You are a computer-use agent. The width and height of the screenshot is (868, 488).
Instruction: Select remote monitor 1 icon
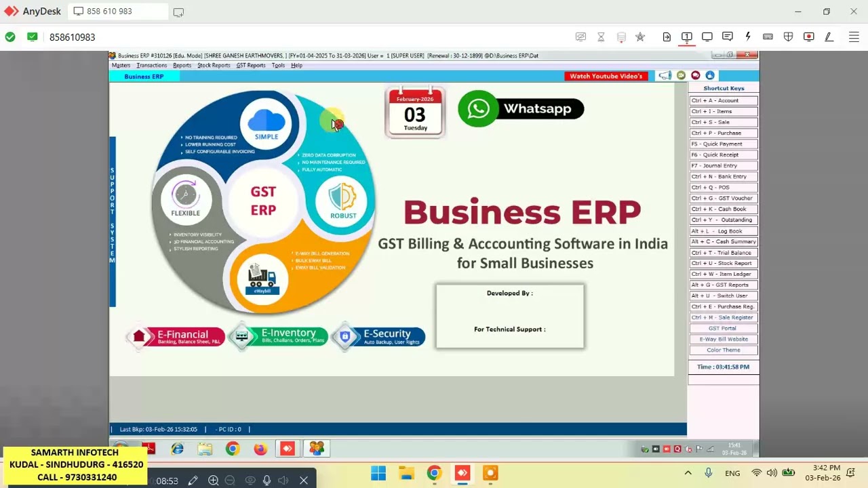[687, 37]
